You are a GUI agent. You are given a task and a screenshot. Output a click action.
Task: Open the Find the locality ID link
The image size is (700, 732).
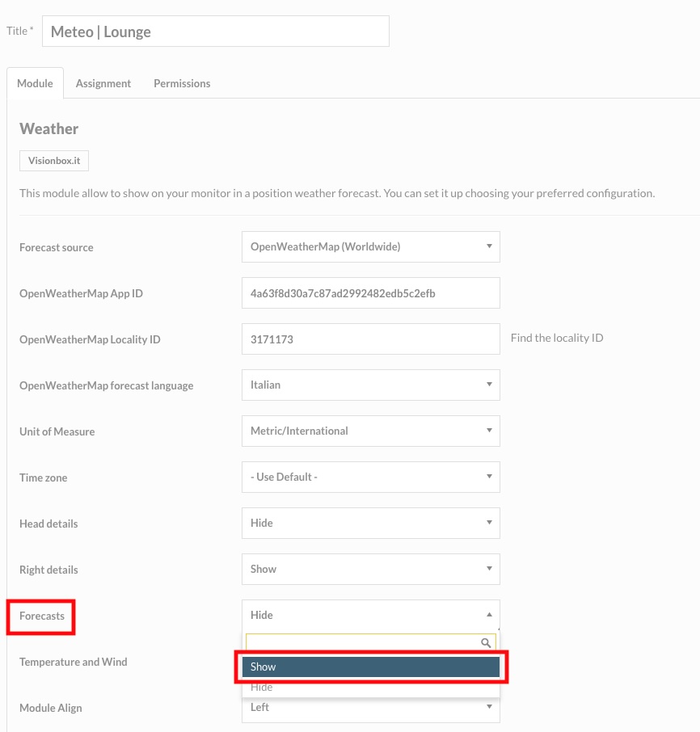557,338
